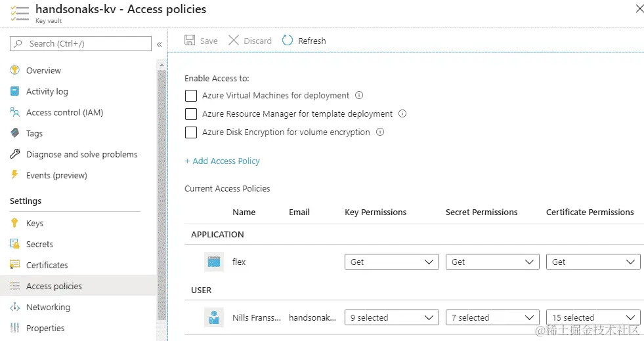This screenshot has height=341, width=644.
Task: Click info icon beside Azure Virtual Machines
Action: (x=359, y=95)
